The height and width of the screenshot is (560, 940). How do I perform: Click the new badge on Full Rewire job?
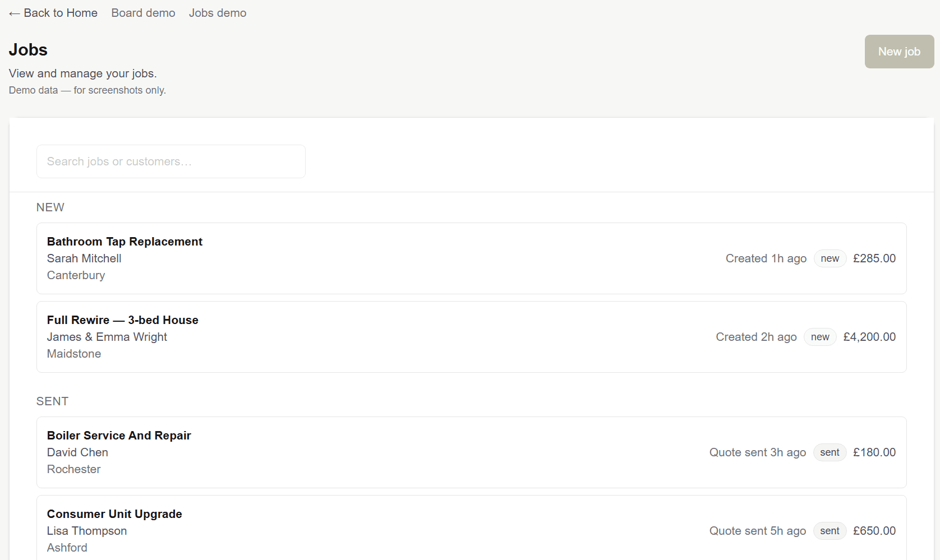(819, 337)
